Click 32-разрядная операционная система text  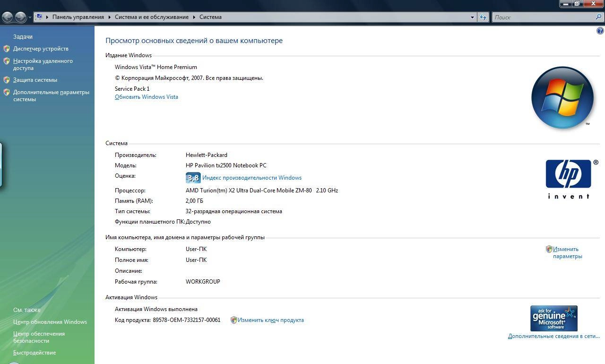(234, 211)
